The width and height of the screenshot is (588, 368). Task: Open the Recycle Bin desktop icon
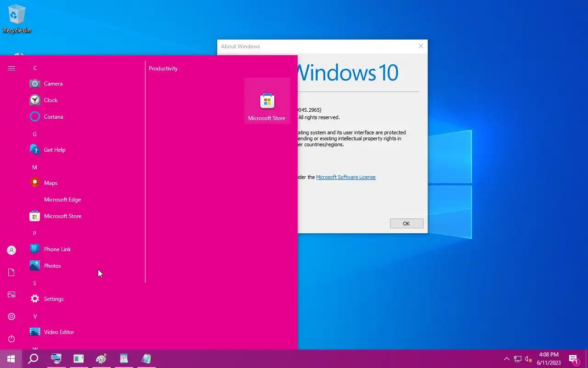(17, 19)
